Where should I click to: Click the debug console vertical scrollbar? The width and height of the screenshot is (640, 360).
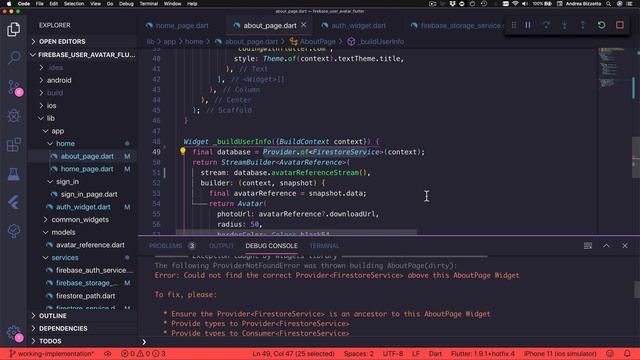tap(637, 290)
